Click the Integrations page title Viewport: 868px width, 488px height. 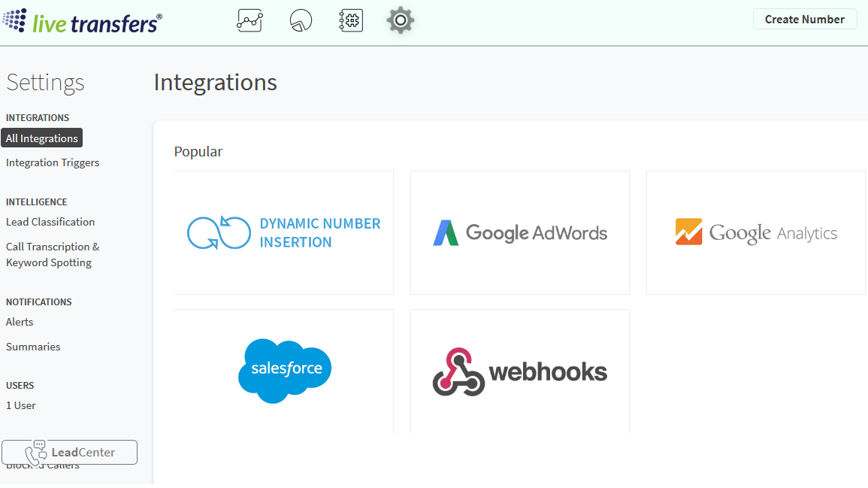216,83
